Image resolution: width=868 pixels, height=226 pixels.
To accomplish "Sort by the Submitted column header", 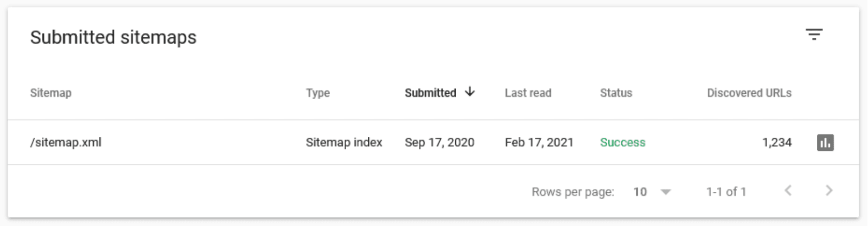I will click(x=430, y=93).
